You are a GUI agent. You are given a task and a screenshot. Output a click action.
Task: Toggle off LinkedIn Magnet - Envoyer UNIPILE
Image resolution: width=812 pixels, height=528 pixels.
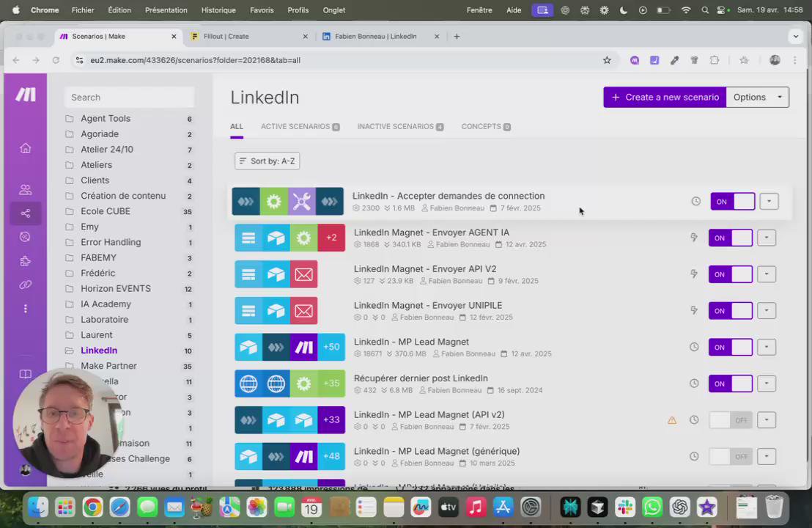pyautogui.click(x=730, y=310)
